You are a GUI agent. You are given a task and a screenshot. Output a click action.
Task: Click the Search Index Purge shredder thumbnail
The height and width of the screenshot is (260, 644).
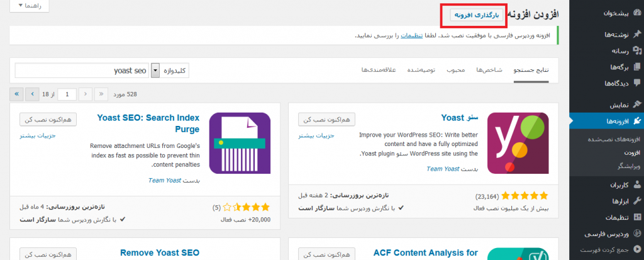coord(240,143)
